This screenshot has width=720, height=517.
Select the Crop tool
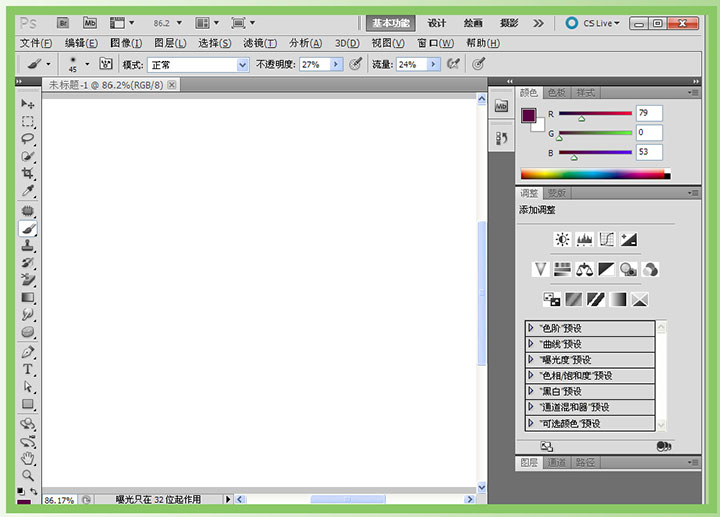point(28,173)
